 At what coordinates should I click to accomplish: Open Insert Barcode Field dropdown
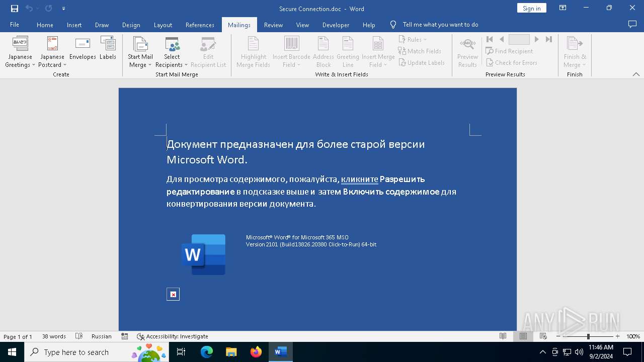click(291, 52)
